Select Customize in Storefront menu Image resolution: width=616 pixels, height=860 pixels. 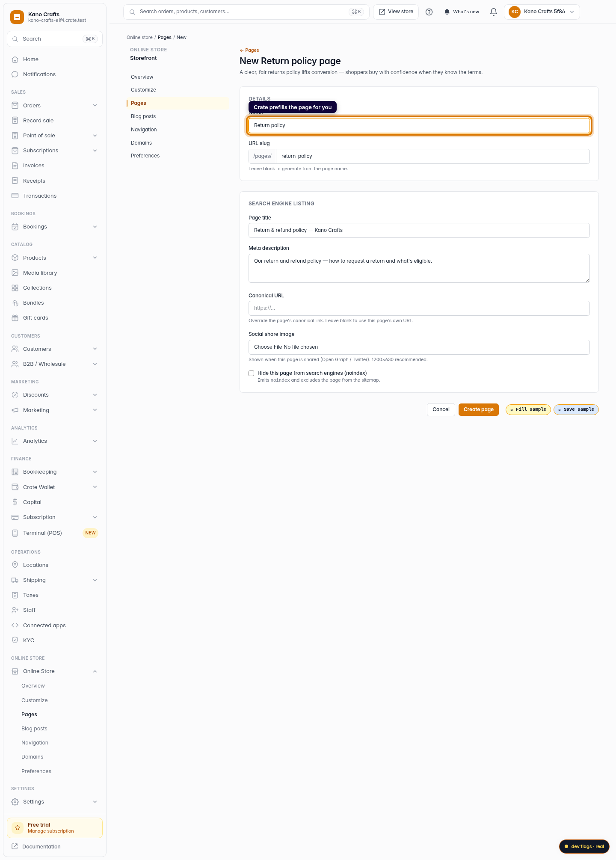coord(143,90)
